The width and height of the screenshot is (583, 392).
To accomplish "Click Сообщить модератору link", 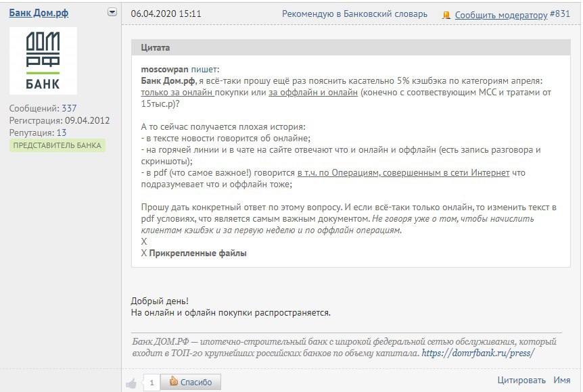I will pyautogui.click(x=501, y=16).
